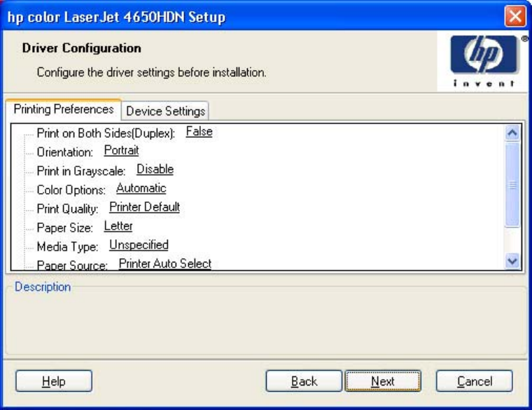Click the vertical scrollbar thumb
Viewport: 532px width, 410px height.
coord(512,185)
